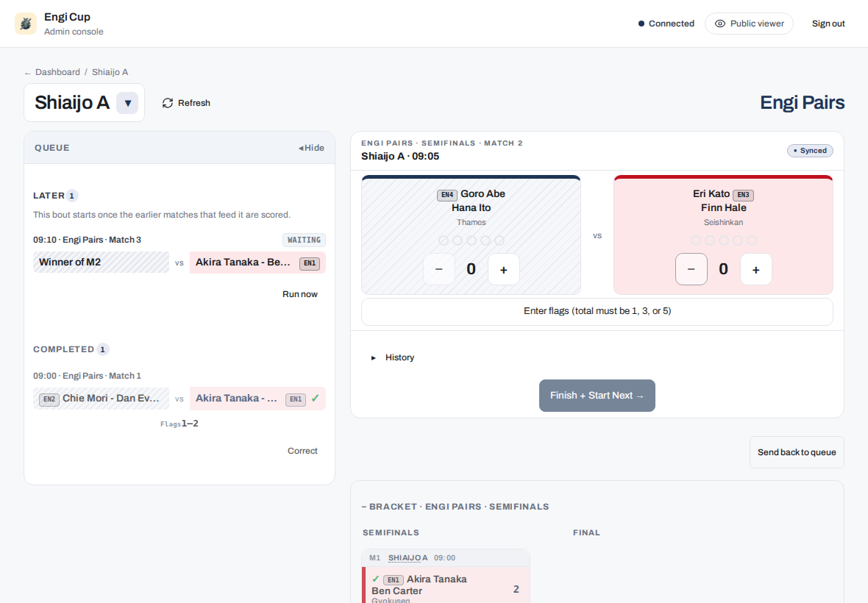Click the Refresh circular arrows icon
868x603 pixels.
(x=168, y=103)
